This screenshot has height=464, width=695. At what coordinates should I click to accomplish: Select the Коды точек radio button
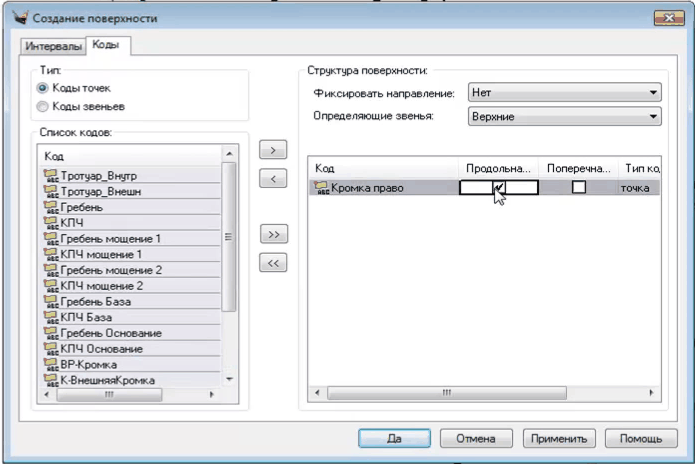click(x=42, y=88)
